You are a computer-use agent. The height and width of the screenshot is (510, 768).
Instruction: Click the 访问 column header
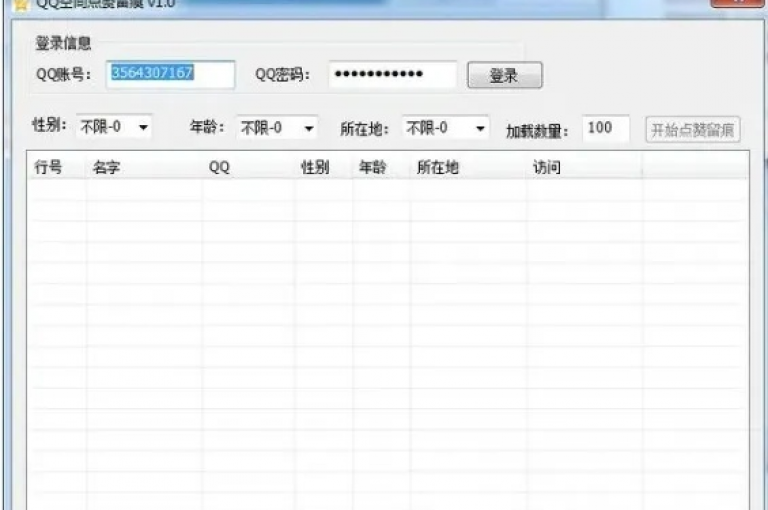pyautogui.click(x=584, y=167)
